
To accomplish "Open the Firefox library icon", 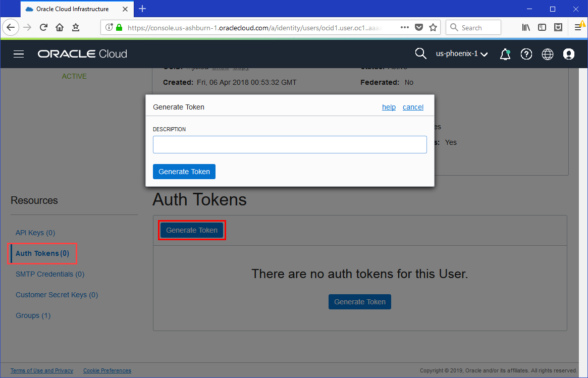I will tap(526, 27).
